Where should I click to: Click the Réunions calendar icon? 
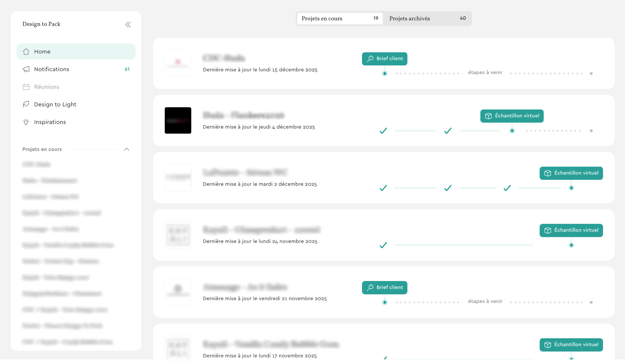(26, 87)
